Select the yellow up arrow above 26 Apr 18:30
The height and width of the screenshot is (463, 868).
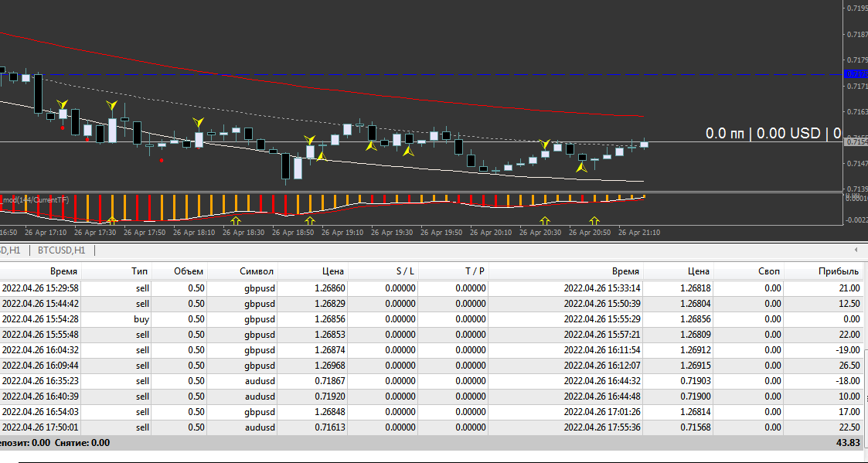[236, 220]
